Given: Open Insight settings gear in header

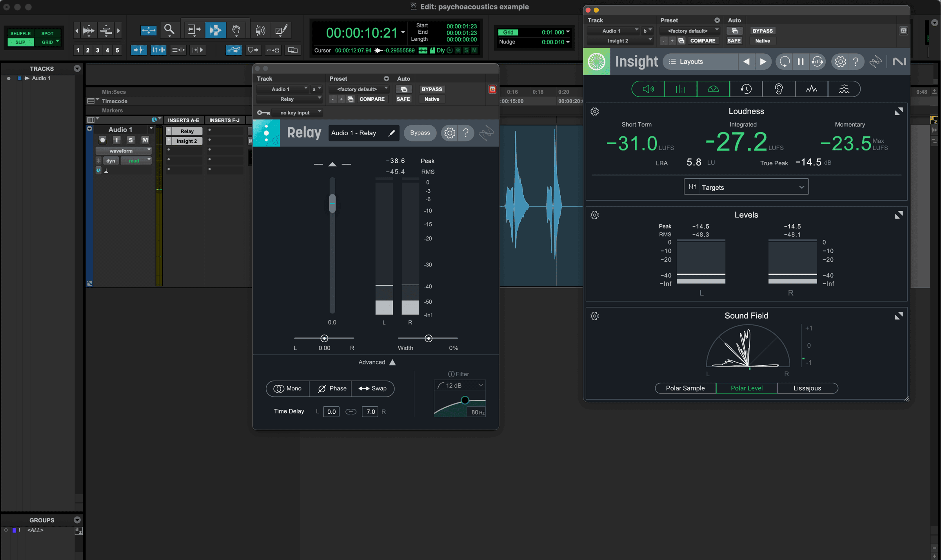Looking at the screenshot, I should point(840,62).
